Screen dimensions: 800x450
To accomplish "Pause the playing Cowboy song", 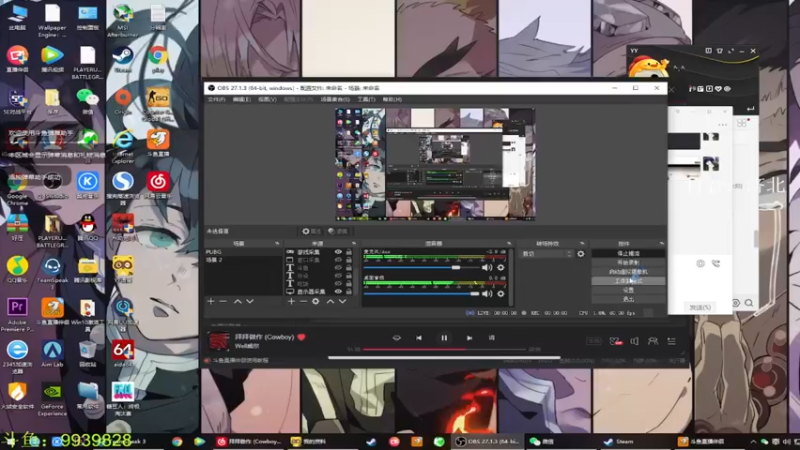I will click(444, 338).
